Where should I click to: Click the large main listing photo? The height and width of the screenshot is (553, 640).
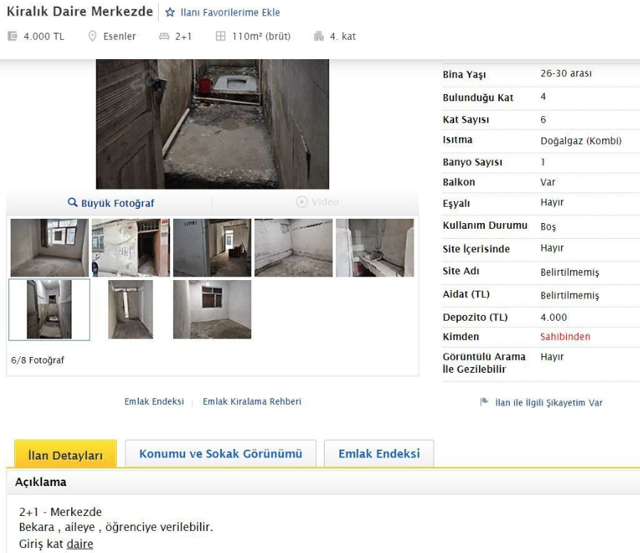click(x=212, y=124)
